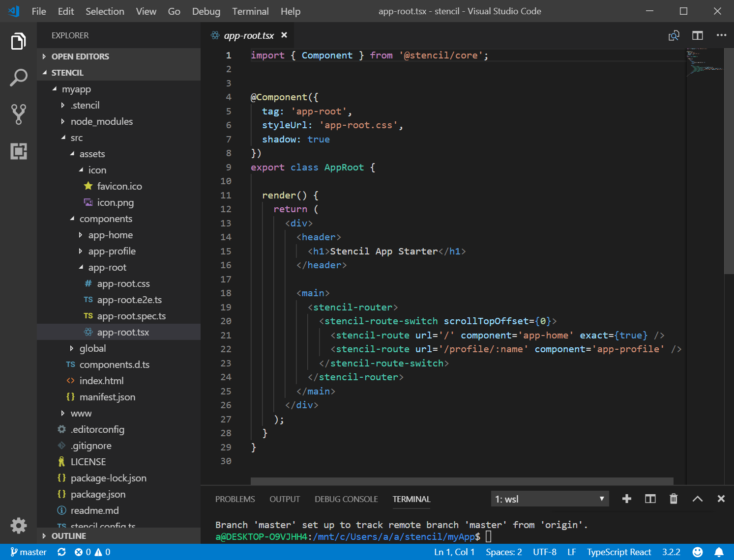This screenshot has width=734, height=560.
Task: Change file encoding UTF-8
Action: pyautogui.click(x=545, y=552)
